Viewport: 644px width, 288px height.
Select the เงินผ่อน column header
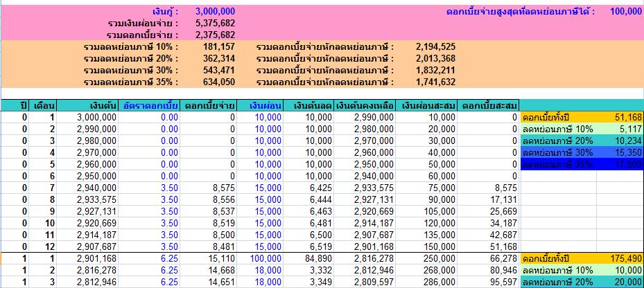[261, 105]
